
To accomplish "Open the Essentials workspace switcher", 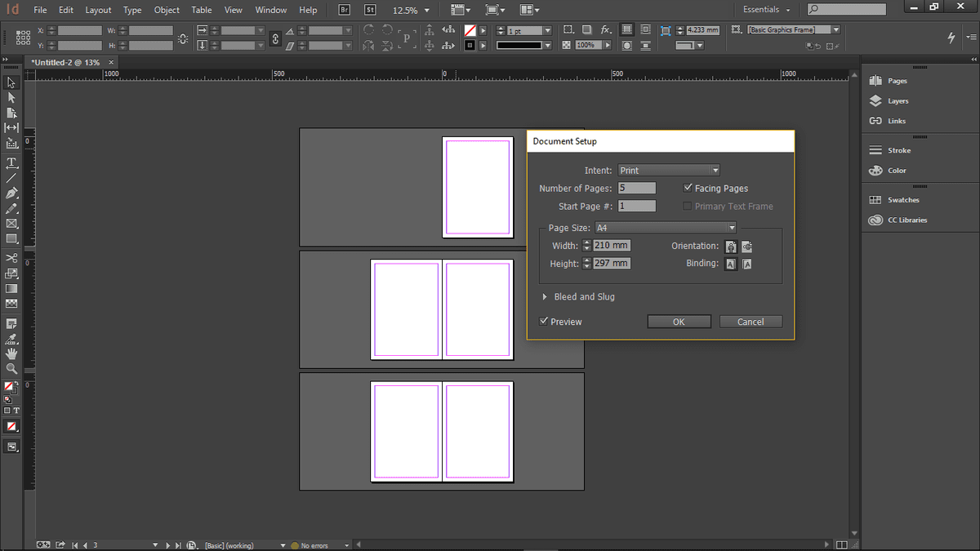I will [766, 10].
